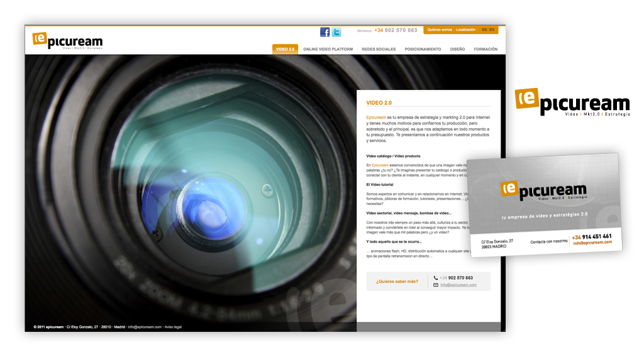Click the Epicuream logo on the business card

click(544, 189)
